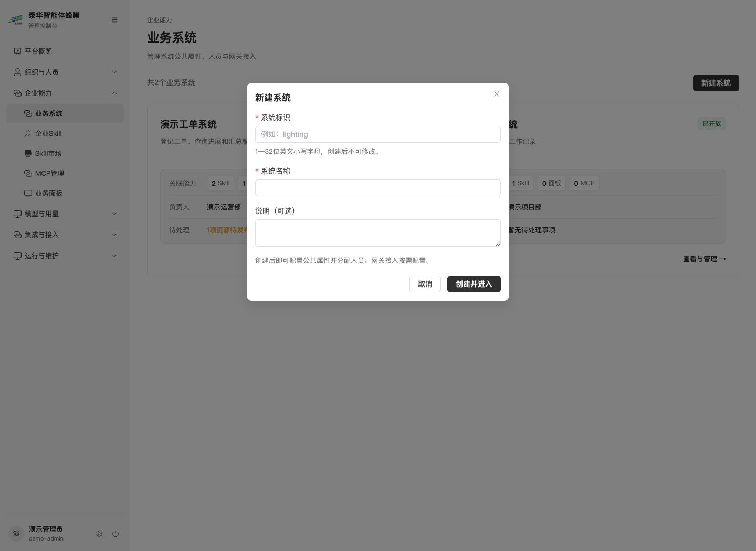The width and height of the screenshot is (756, 551).
Task: Click the power logout icon
Action: coord(115,534)
